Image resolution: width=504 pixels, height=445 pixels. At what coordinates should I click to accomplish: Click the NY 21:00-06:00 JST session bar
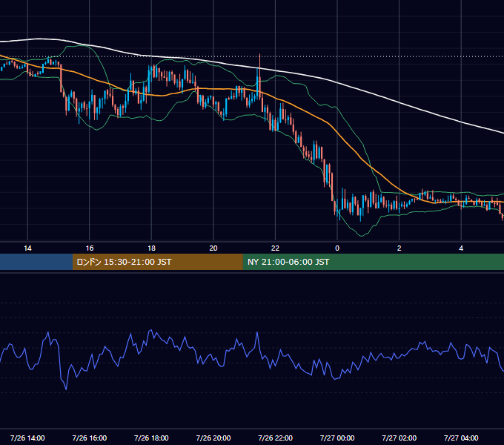pyautogui.click(x=374, y=262)
